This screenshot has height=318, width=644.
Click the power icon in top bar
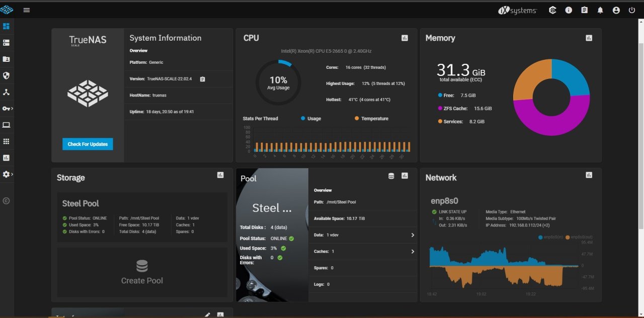point(632,10)
